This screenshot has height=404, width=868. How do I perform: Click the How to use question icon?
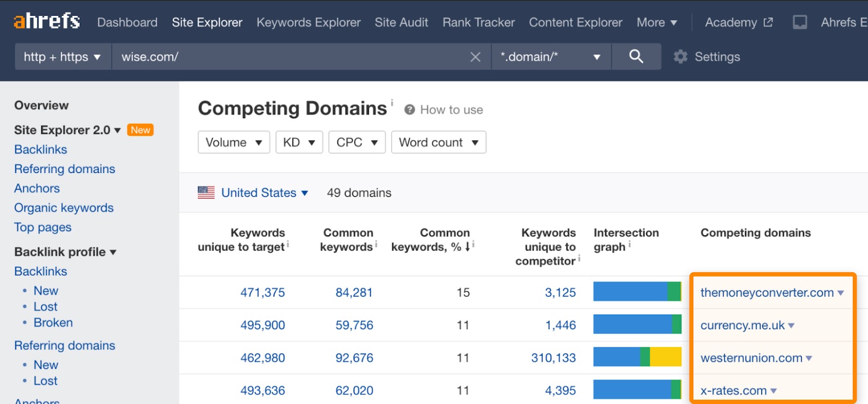click(x=410, y=110)
